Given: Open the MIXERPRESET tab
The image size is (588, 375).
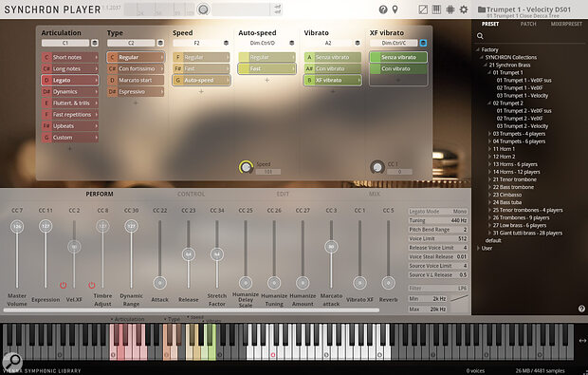Looking at the screenshot, I should click(566, 24).
